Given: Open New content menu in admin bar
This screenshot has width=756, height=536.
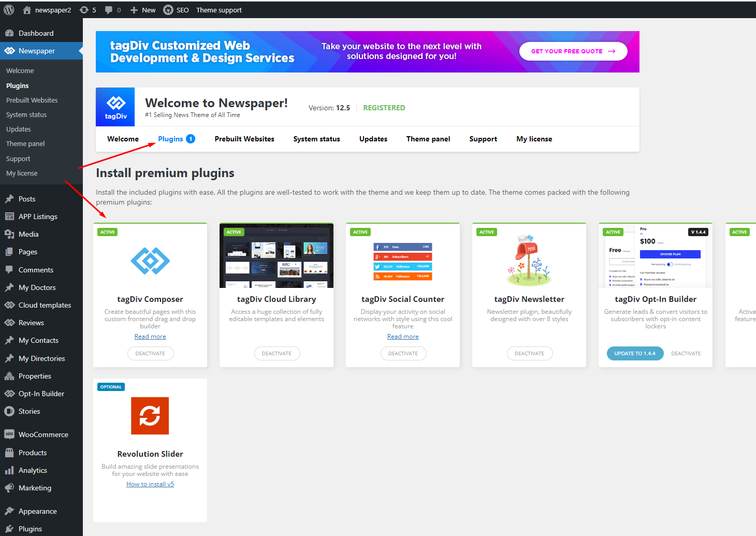Looking at the screenshot, I should click(x=143, y=10).
